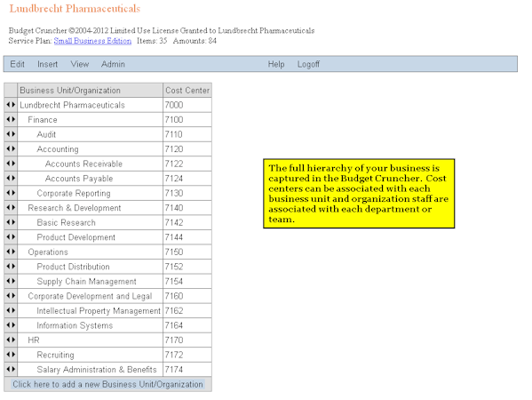Viewport: 532px width, 400px height.
Task: Select Salary Administration & Benefits entry
Action: 97,370
